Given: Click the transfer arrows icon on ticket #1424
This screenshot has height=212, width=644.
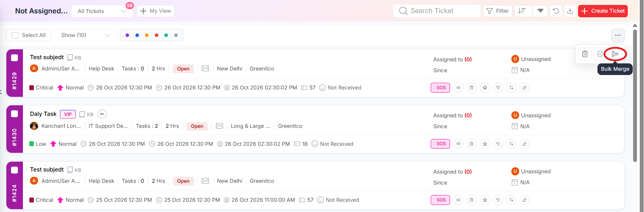Looking at the screenshot, I should click(x=511, y=200).
